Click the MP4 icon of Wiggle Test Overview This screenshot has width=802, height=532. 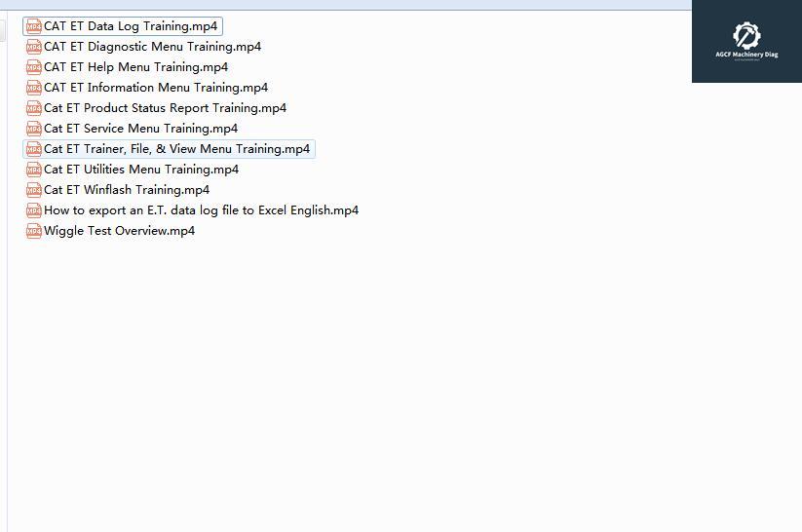click(x=34, y=231)
